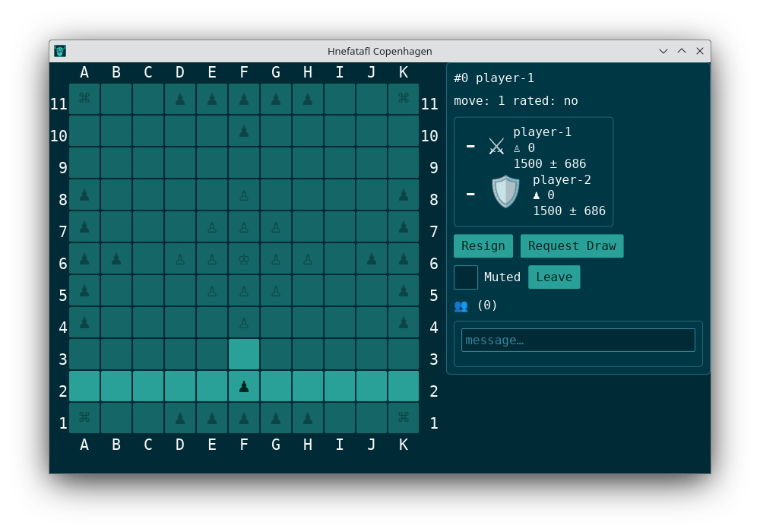The height and width of the screenshot is (532, 760).
Task: Click the shield defender icon
Action: coord(505,192)
